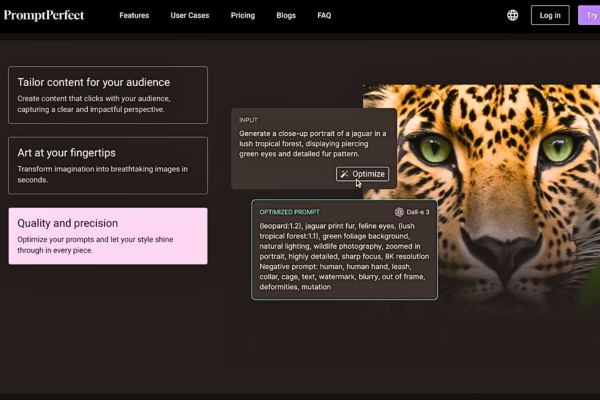Viewport: 600px width, 400px height.
Task: Select the Tailor content for your audience card
Action: click(x=108, y=95)
